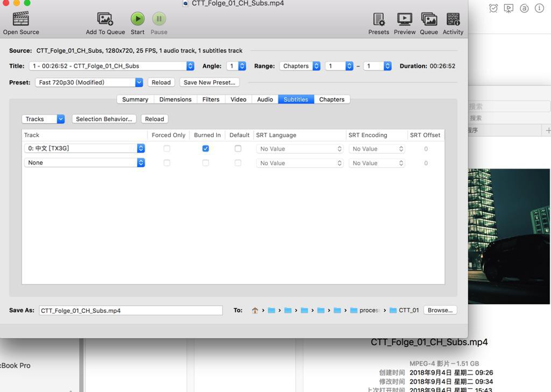Switch to the Summary tab

coord(135,99)
